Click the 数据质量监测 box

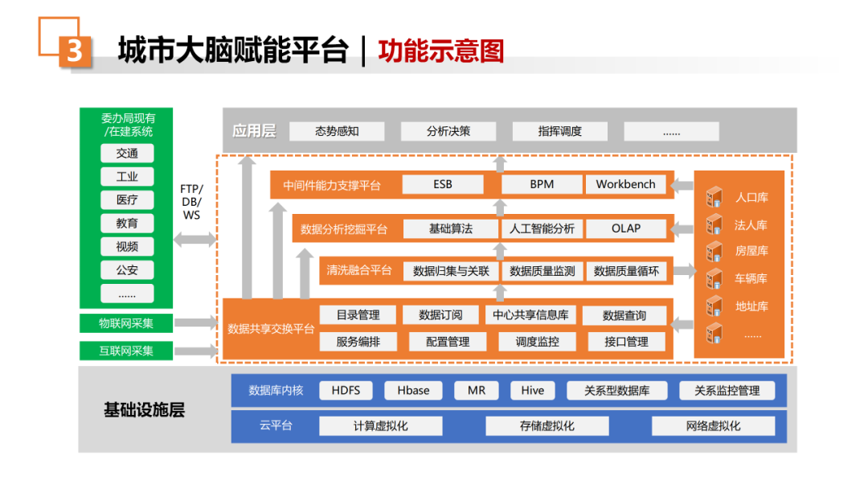point(542,271)
